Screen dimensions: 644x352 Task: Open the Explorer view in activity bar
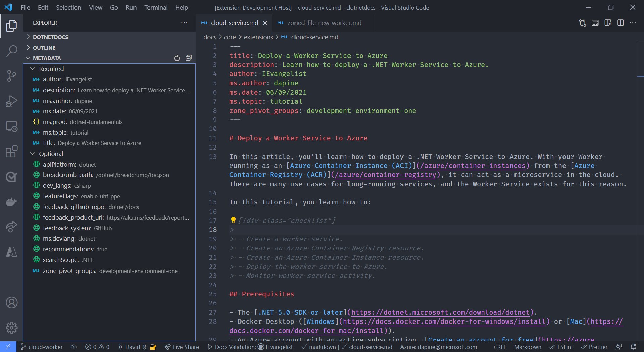pyautogui.click(x=11, y=26)
